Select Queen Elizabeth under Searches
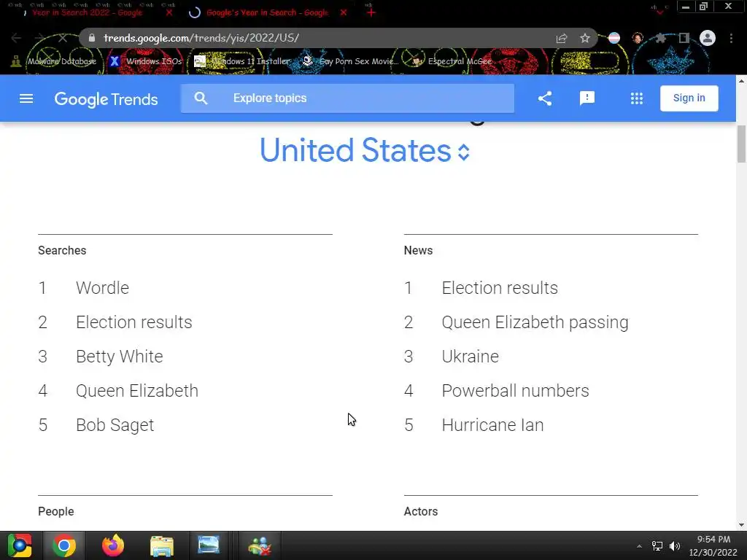Image resolution: width=747 pixels, height=560 pixels. point(137,391)
